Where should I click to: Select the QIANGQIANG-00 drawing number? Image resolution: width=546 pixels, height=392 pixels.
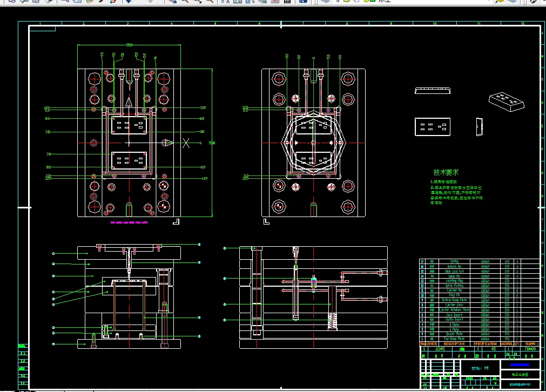coord(520,384)
